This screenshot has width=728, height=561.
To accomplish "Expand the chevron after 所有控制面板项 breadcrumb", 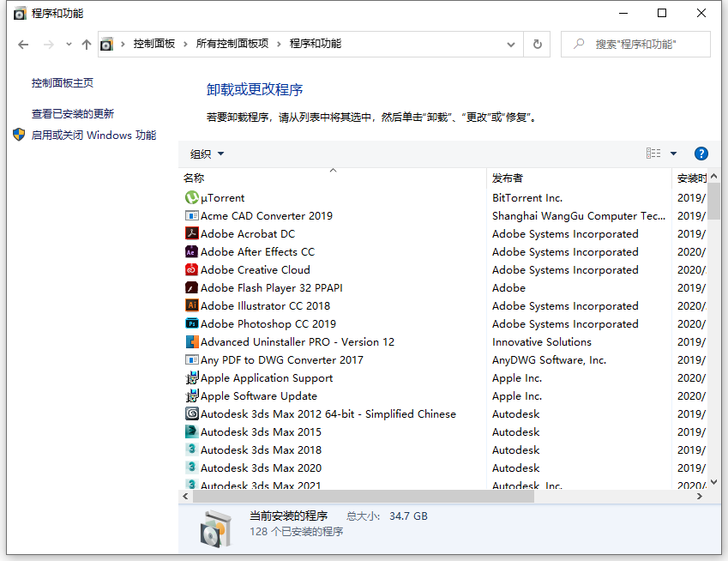I will 279,44.
